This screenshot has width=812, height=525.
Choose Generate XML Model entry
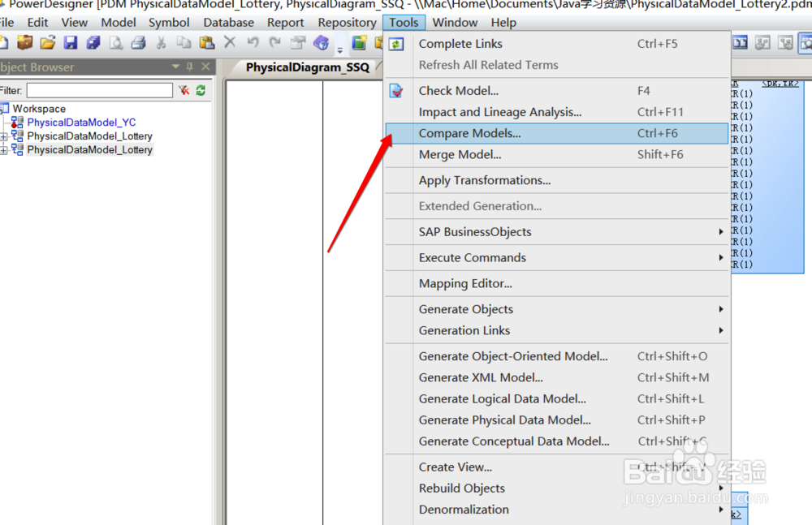(x=557, y=377)
